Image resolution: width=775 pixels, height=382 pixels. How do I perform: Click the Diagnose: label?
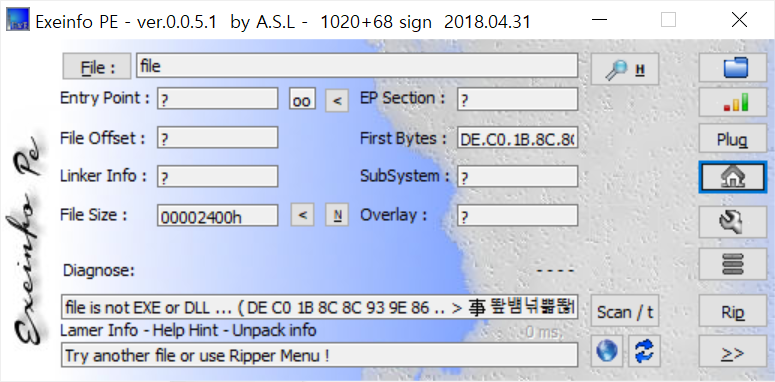[x=99, y=271]
